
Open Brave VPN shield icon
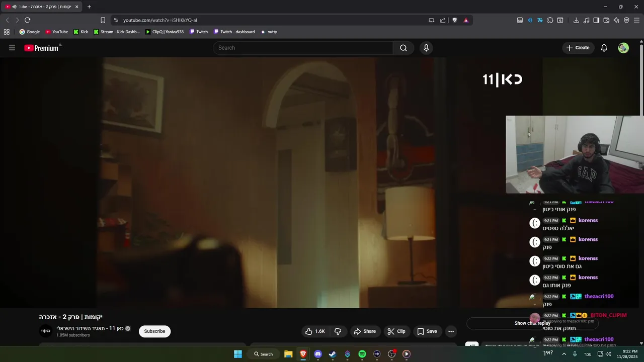(626, 20)
